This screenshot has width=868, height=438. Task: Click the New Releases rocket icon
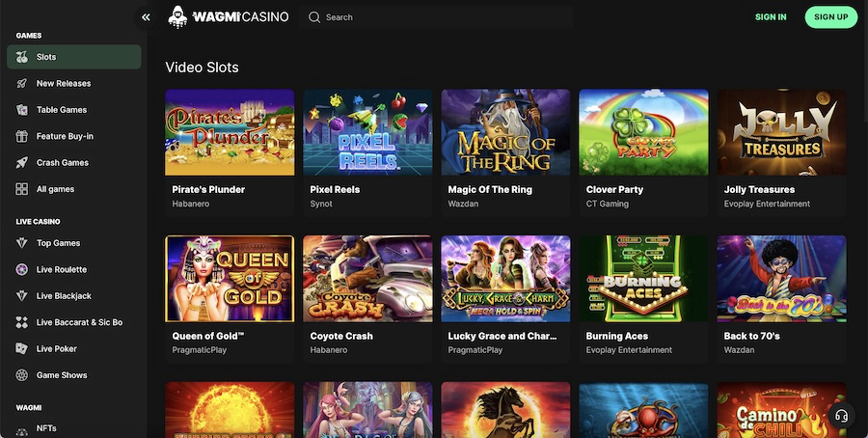coord(21,84)
